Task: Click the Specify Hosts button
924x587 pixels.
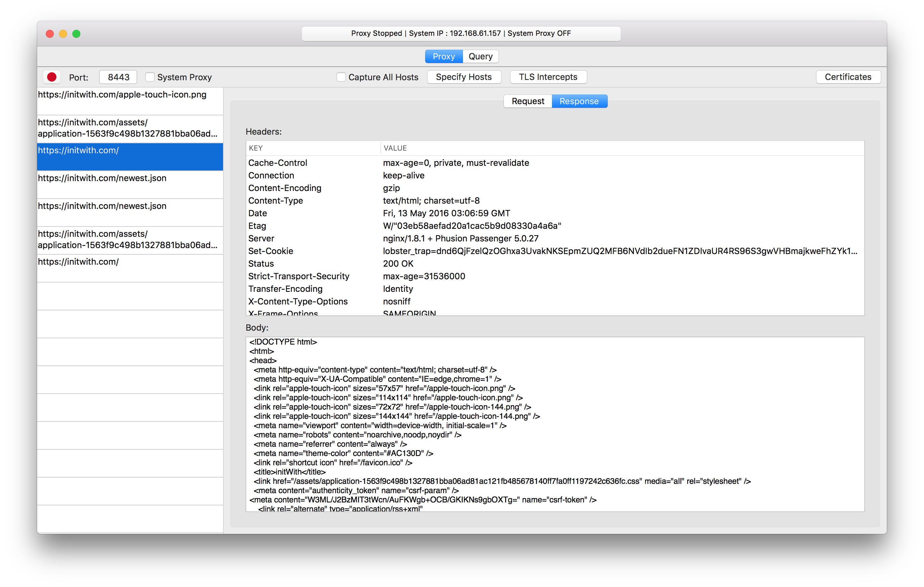Action: (464, 77)
